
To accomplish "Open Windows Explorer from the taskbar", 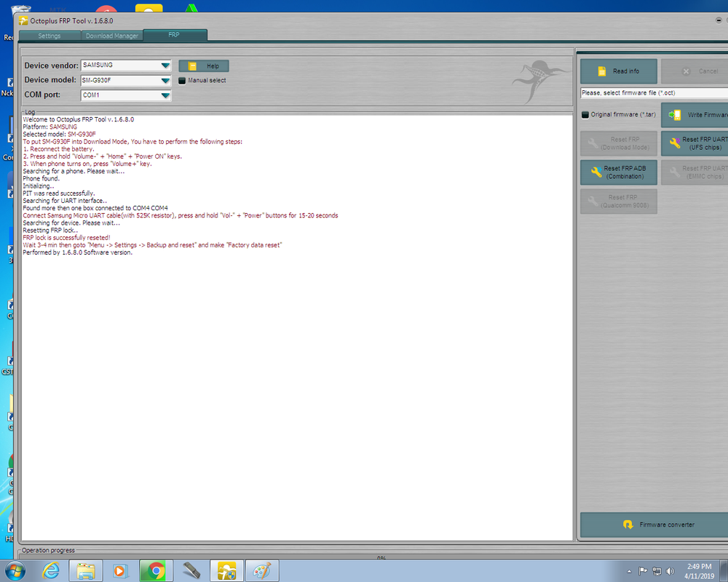I will [86, 570].
